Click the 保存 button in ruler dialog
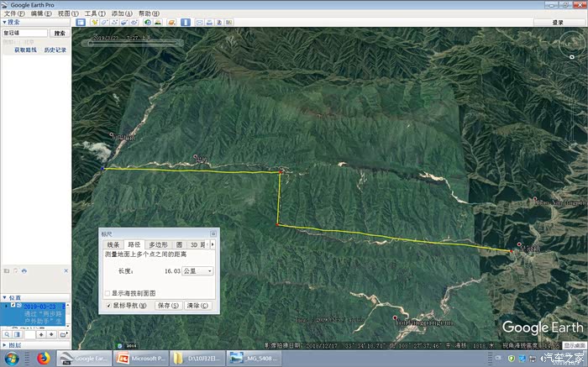 coord(167,306)
